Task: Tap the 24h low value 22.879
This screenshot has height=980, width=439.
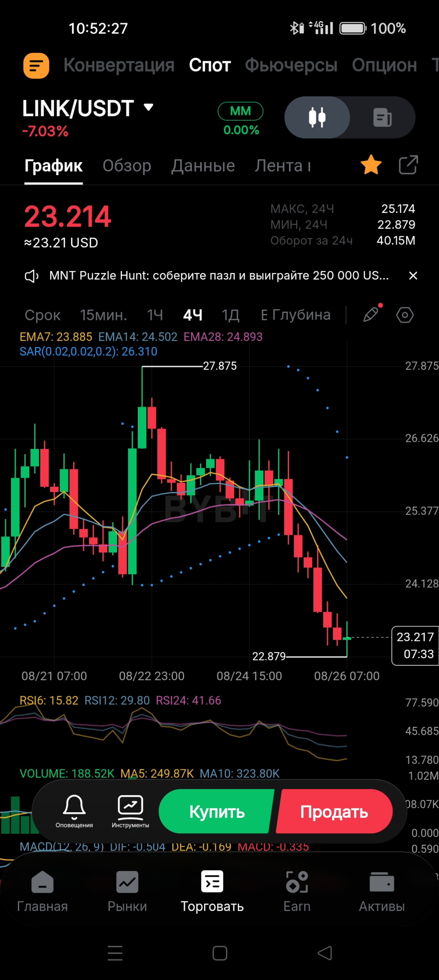Action: pyautogui.click(x=396, y=225)
